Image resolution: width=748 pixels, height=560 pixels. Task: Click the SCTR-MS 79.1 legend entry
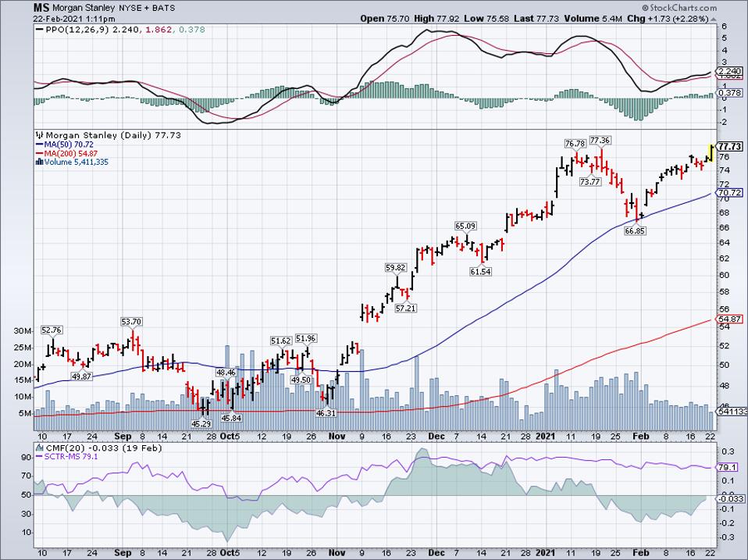click(72, 456)
